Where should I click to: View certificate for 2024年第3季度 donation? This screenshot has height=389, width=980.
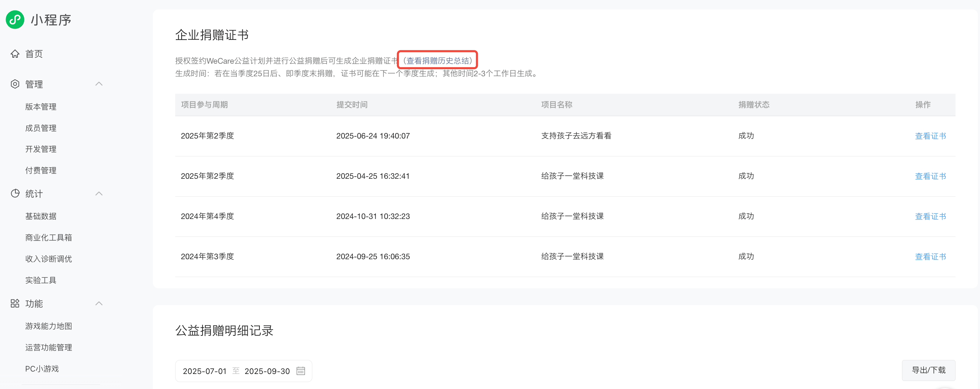(x=930, y=256)
